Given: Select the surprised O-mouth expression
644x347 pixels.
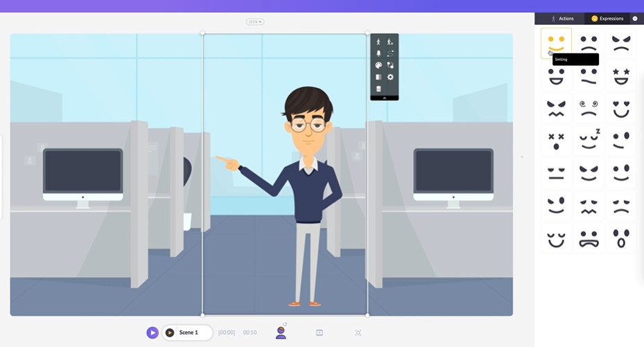Looking at the screenshot, I should 621,238.
